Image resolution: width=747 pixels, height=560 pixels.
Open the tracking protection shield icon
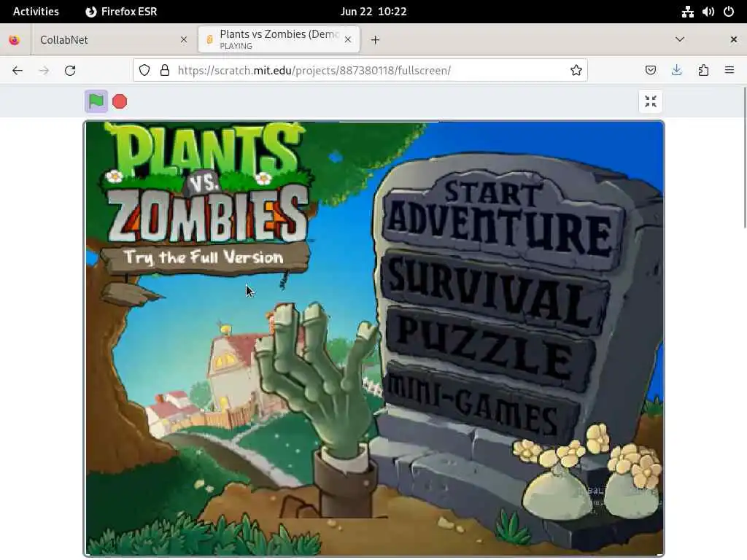coord(144,71)
